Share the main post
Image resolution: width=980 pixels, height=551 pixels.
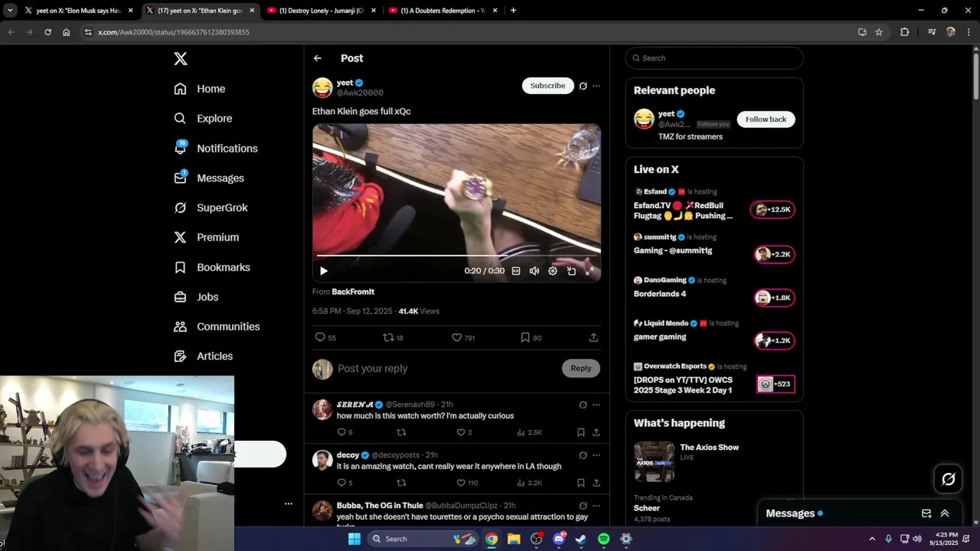point(593,337)
